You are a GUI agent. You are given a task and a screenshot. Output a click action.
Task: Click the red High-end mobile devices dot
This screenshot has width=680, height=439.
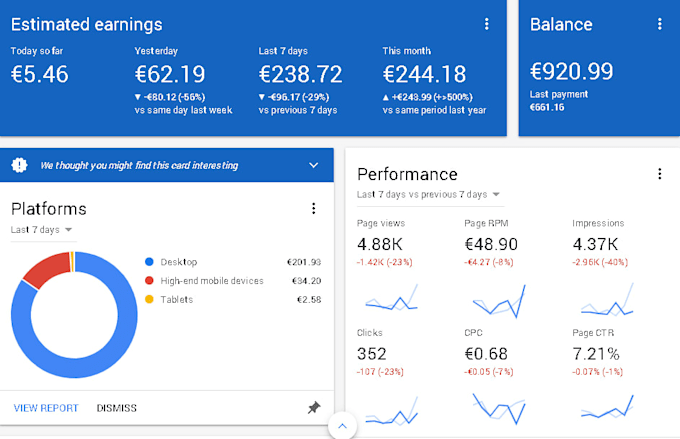[149, 281]
